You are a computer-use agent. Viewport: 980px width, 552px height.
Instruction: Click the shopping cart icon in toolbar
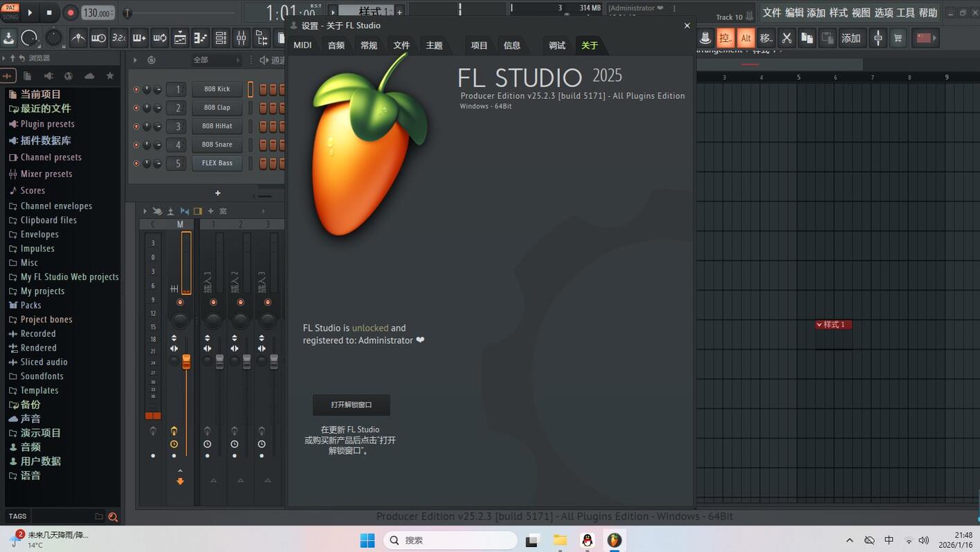pos(898,38)
